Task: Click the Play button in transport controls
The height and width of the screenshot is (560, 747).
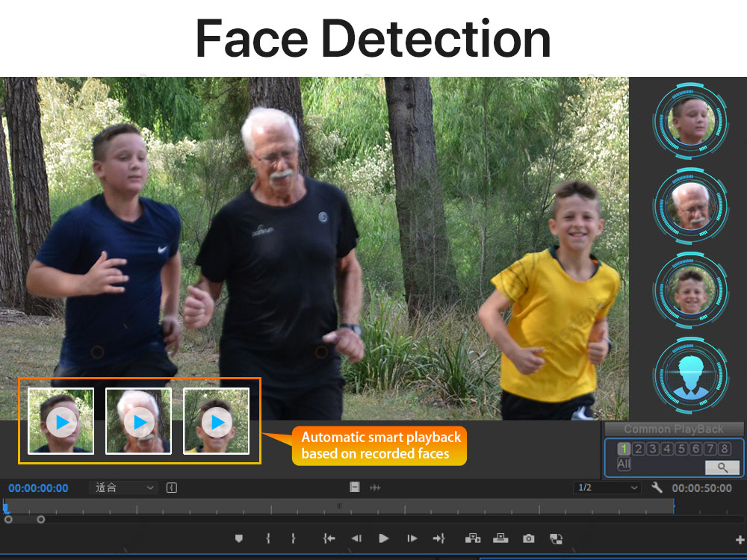Action: pyautogui.click(x=383, y=538)
